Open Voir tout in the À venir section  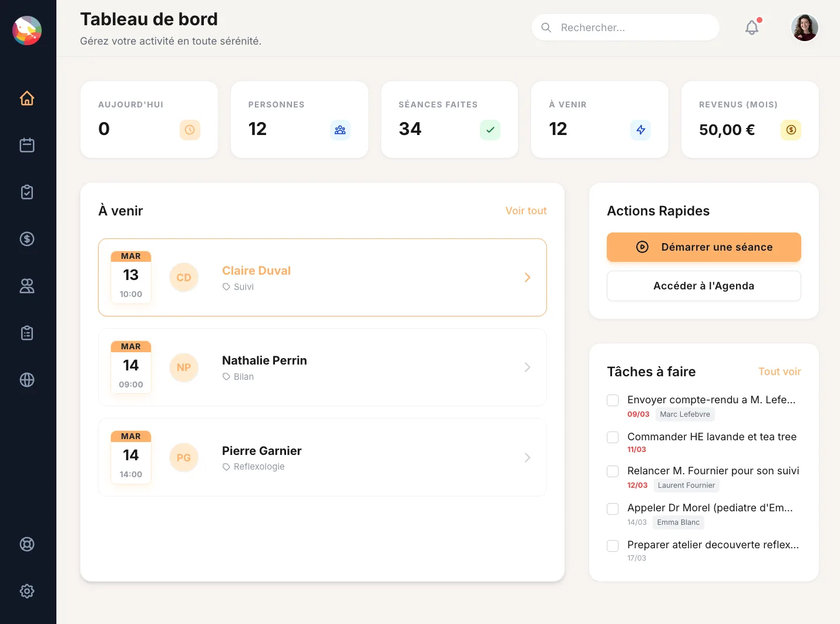(526, 211)
